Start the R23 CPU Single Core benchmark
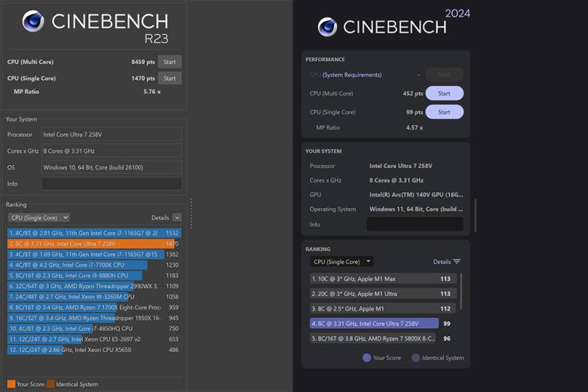The image size is (588, 392). coord(170,78)
